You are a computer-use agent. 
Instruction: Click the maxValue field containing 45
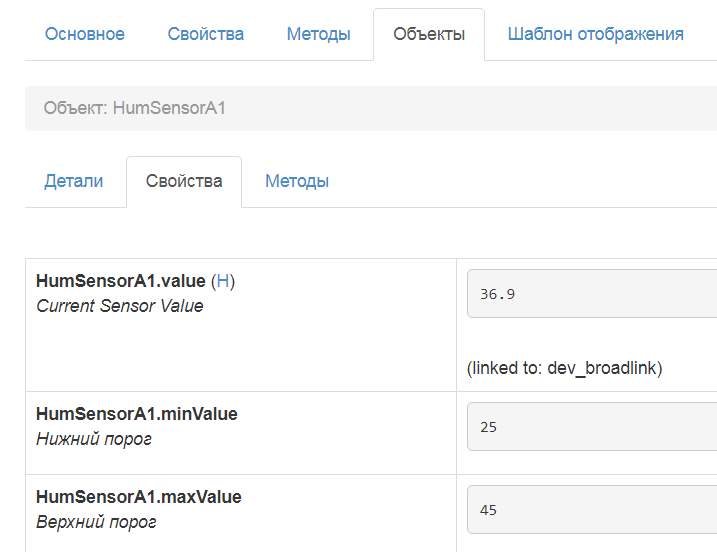(592, 510)
